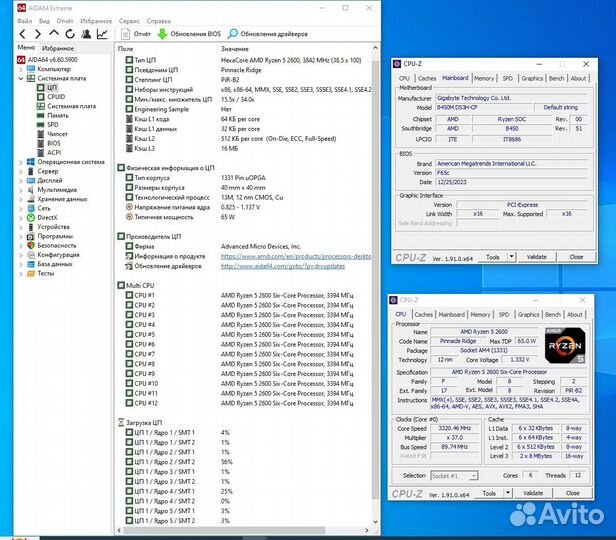Expand the Мультимедиа tree branch
The image size is (616, 540).
click(20, 190)
